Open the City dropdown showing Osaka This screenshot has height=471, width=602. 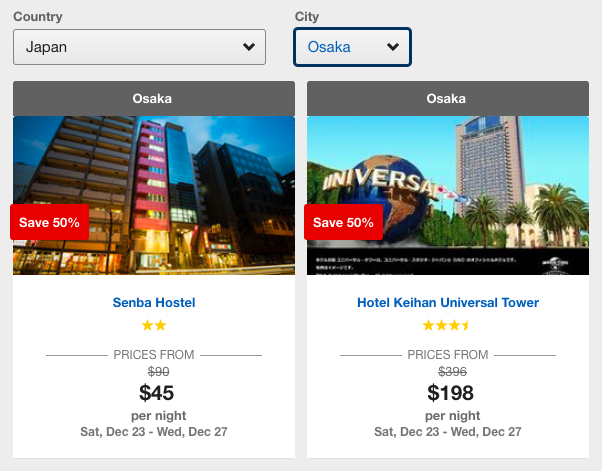tap(352, 47)
